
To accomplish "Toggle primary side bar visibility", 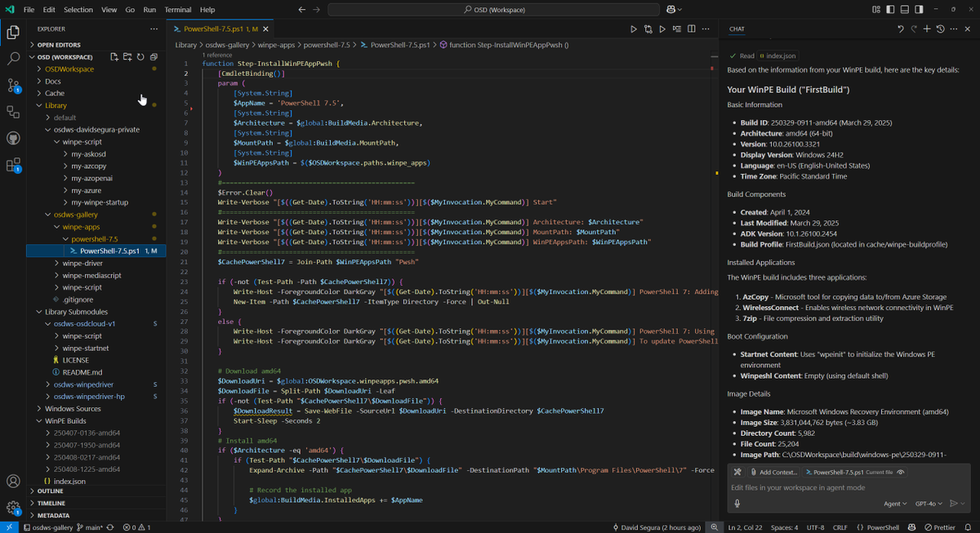I will click(x=889, y=10).
